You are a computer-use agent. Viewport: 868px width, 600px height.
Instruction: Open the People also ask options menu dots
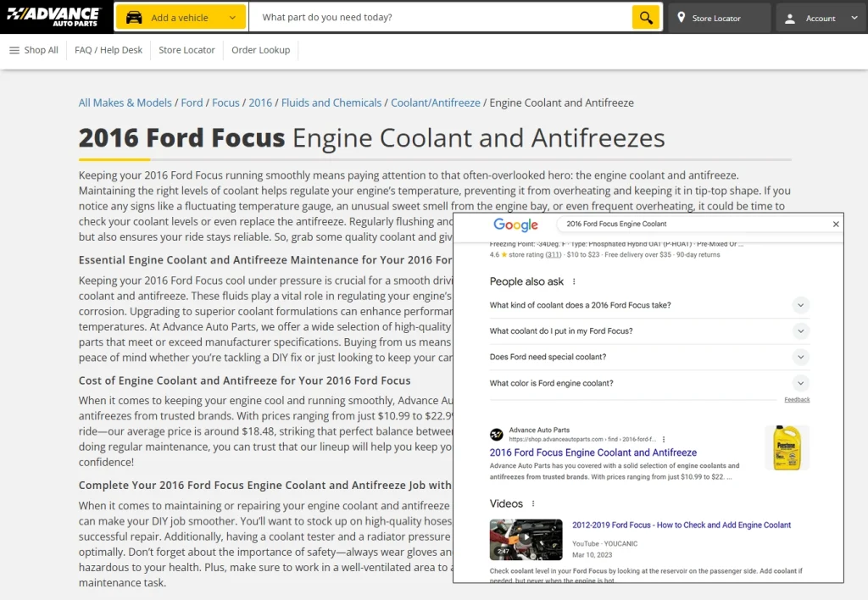574,281
